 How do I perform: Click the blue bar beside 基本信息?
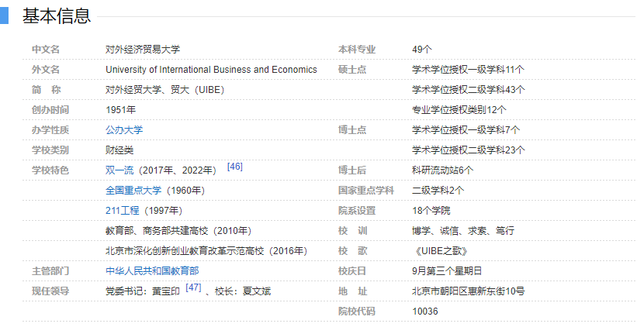pos(4,15)
